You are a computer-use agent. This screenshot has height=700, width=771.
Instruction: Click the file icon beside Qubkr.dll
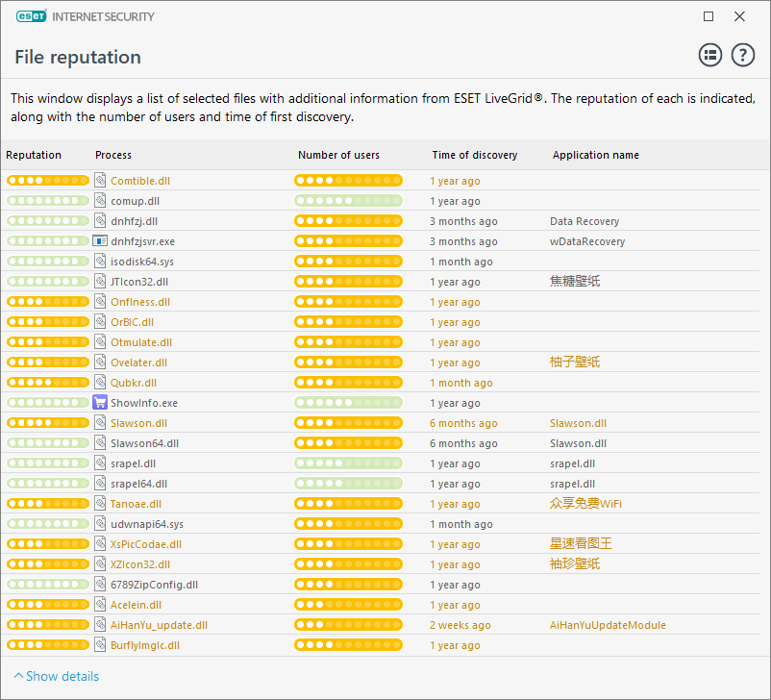coord(100,382)
